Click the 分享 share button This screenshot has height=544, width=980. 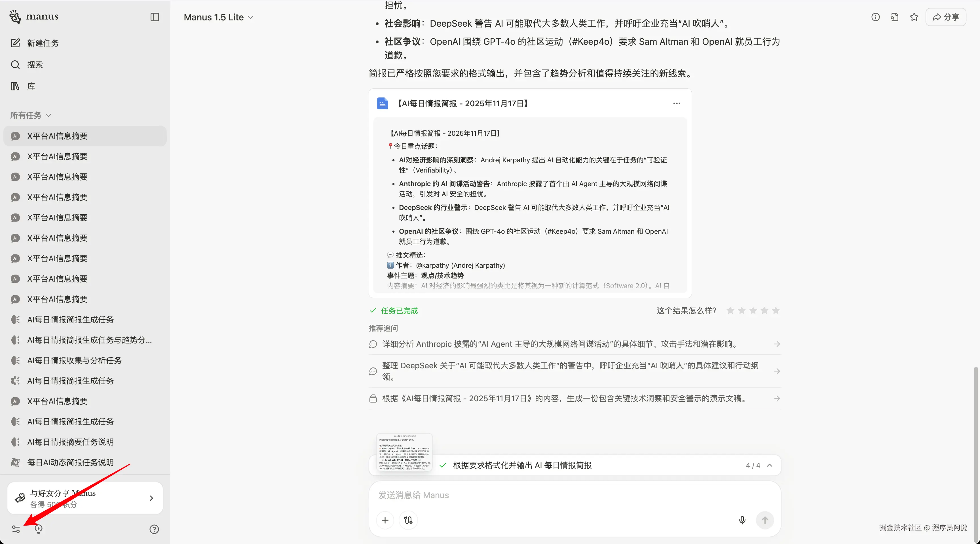pos(946,17)
